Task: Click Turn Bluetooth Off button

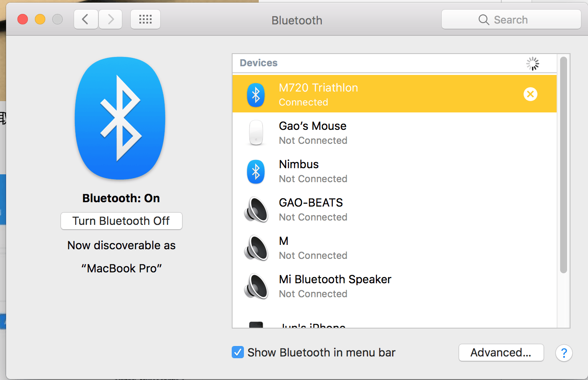Action: (121, 221)
